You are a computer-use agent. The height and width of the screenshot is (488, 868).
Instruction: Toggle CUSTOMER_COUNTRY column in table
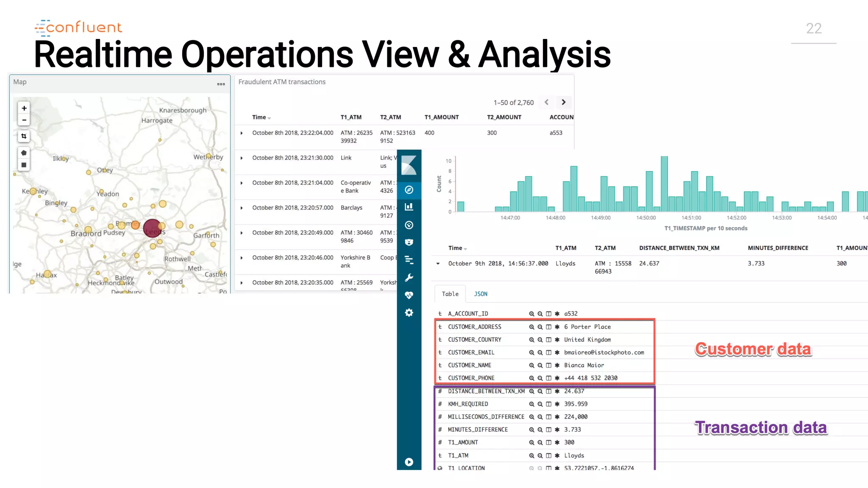548,340
